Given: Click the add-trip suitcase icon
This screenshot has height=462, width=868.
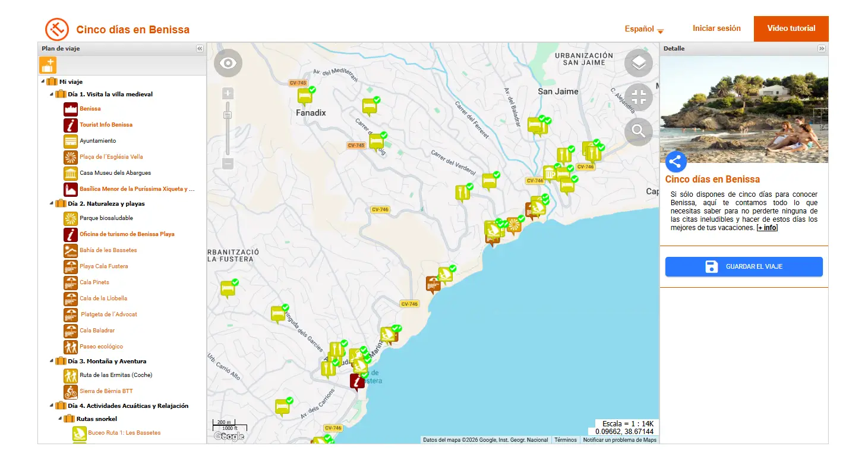Looking at the screenshot, I should click(48, 65).
